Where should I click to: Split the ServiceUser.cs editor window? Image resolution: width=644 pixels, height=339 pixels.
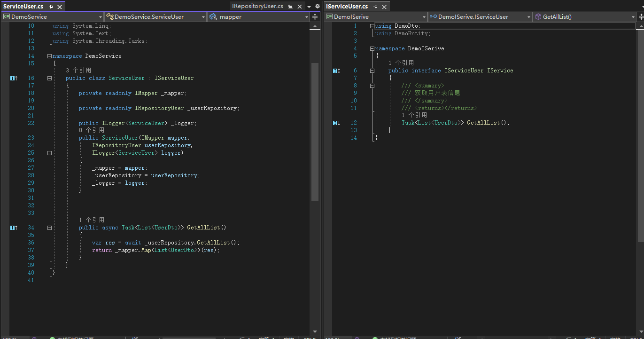(x=315, y=16)
